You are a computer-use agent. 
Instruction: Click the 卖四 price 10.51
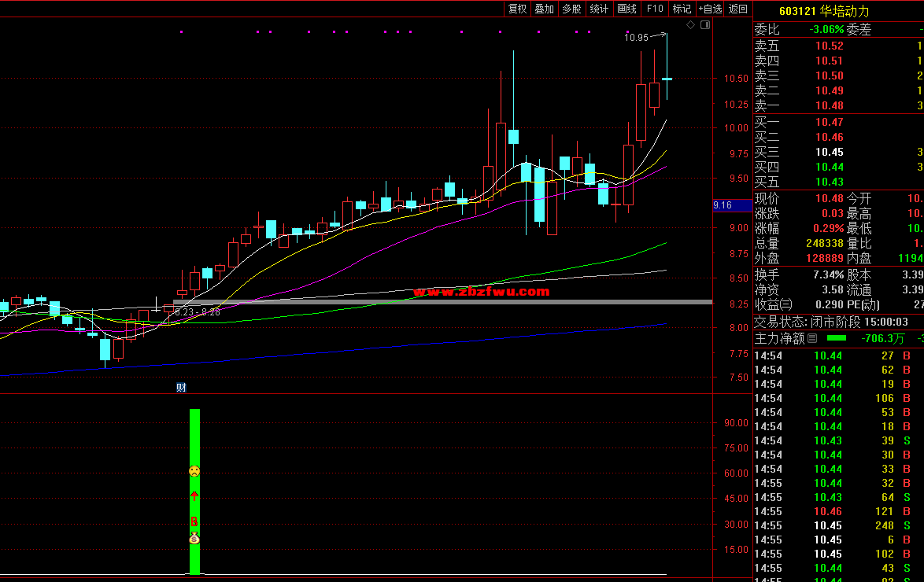(829, 61)
